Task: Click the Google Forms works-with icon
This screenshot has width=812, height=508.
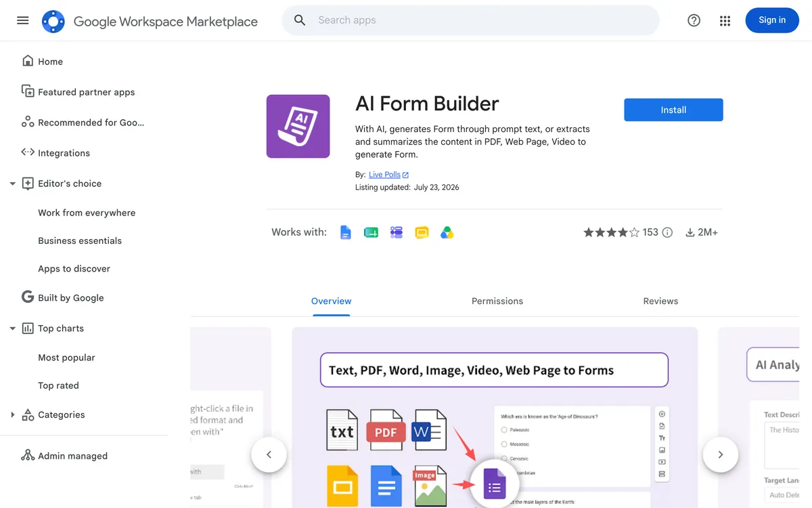Action: [x=397, y=232]
